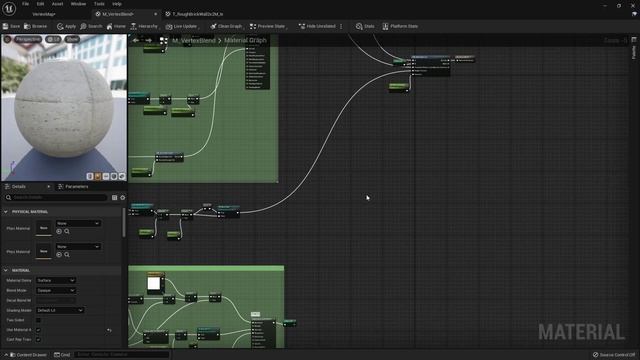Click the Unreal Engine logo icon
This screenshot has width=640, height=360.
[x=9, y=8]
